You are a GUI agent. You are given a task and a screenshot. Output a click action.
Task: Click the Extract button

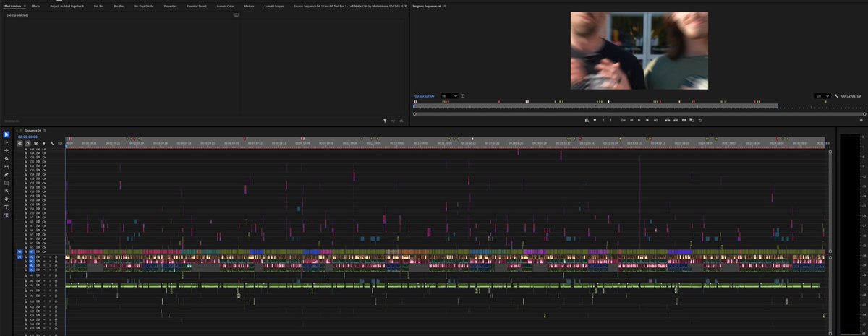tap(676, 120)
